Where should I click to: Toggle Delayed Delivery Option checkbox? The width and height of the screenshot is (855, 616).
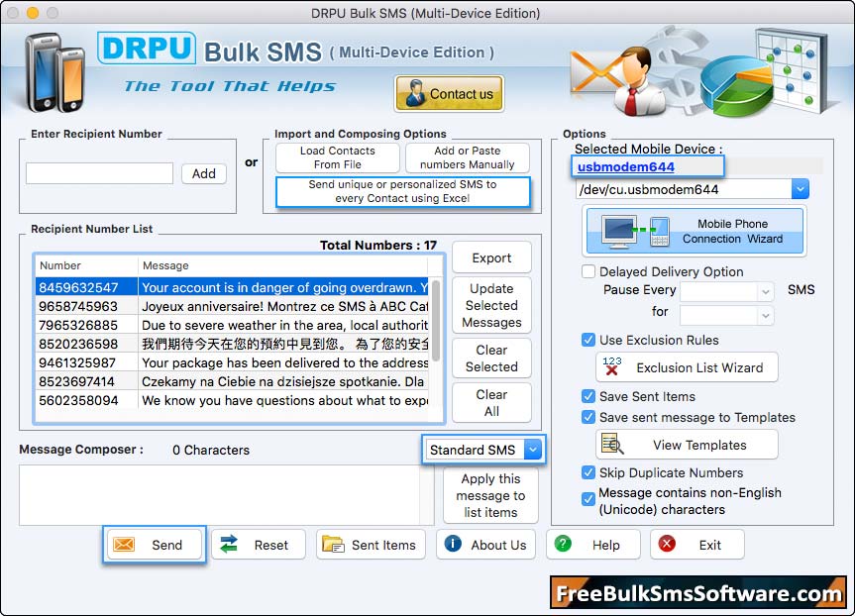(588, 271)
